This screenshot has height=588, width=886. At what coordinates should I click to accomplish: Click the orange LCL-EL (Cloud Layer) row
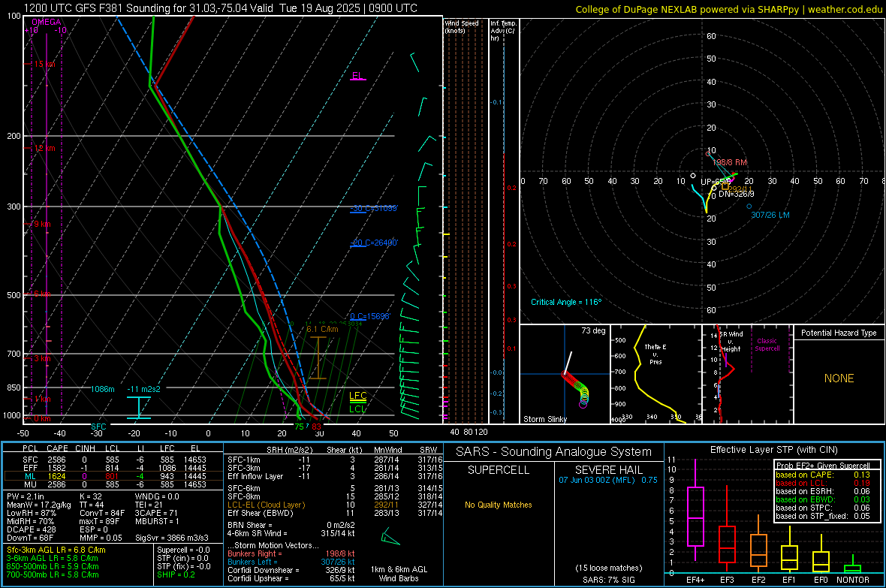(335, 505)
